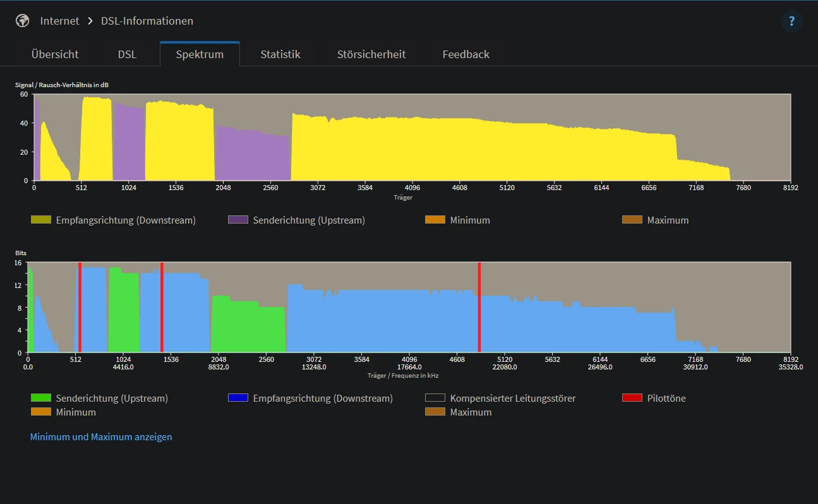Switch to the Feedback tab
This screenshot has height=504, width=818.
coord(466,54)
